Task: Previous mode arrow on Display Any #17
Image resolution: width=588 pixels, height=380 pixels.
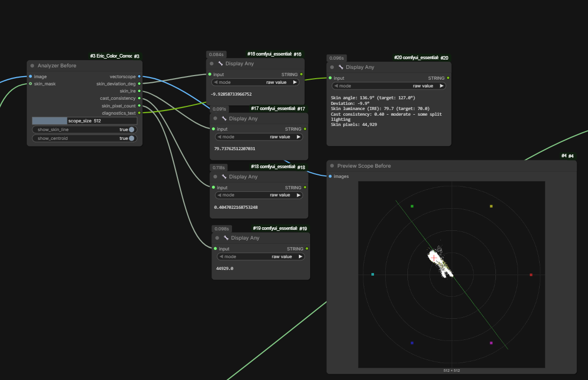Action: point(219,137)
